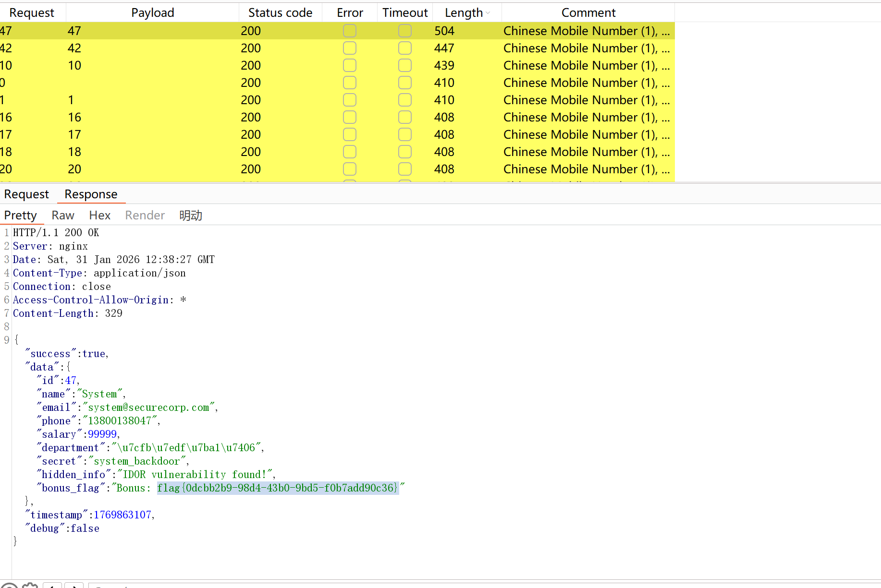Click the Access-Control-Allow-Origin header line
The width and height of the screenshot is (881, 588).
(99, 300)
